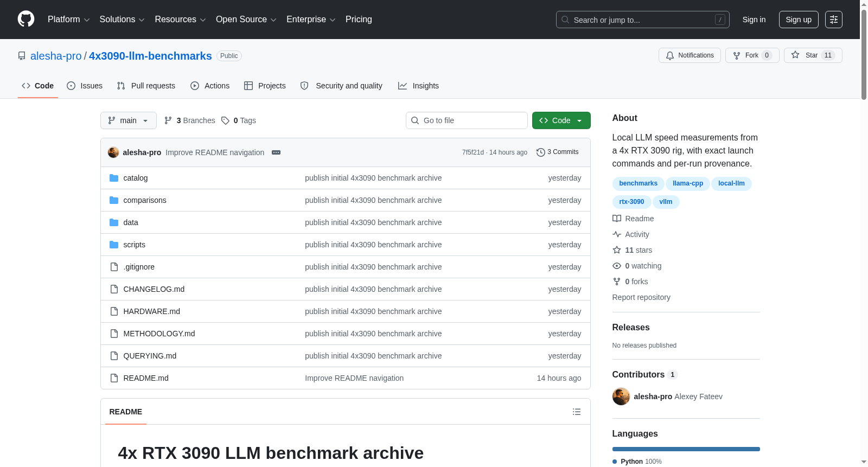Open the Notifications button

[x=690, y=55]
